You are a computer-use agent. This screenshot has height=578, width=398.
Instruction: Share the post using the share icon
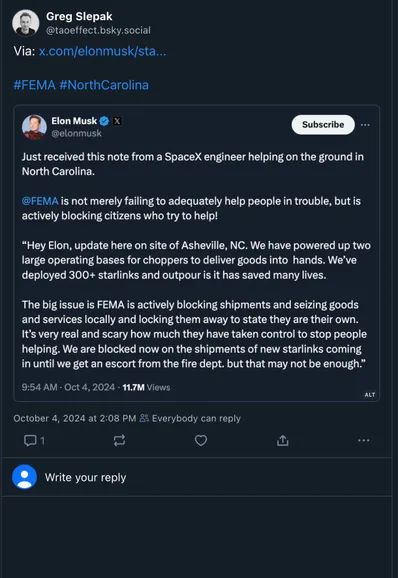(x=283, y=440)
